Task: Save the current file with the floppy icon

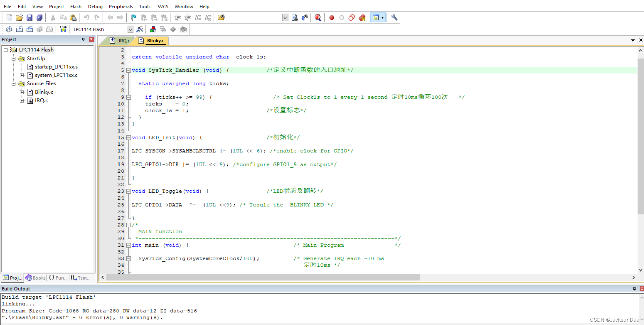Action: (30, 17)
